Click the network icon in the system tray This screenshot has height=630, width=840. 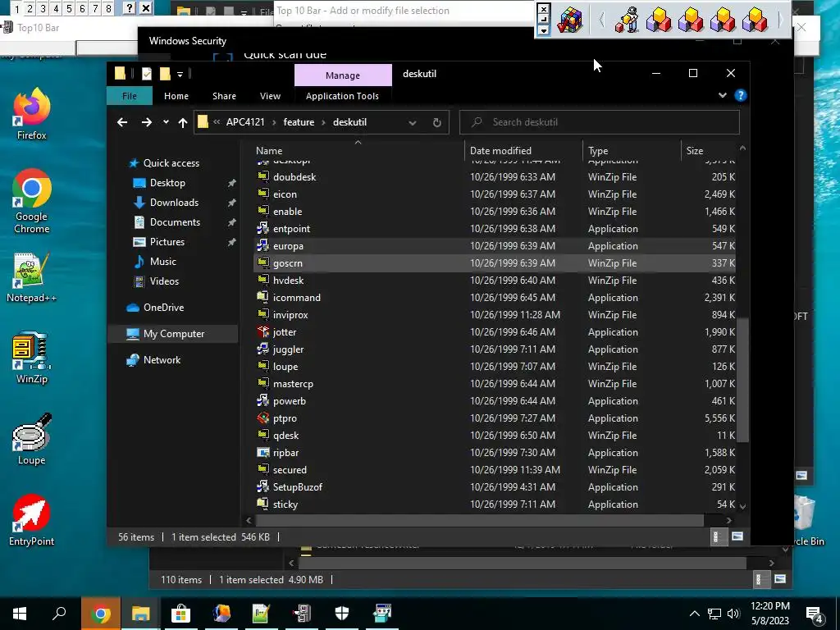(x=714, y=614)
